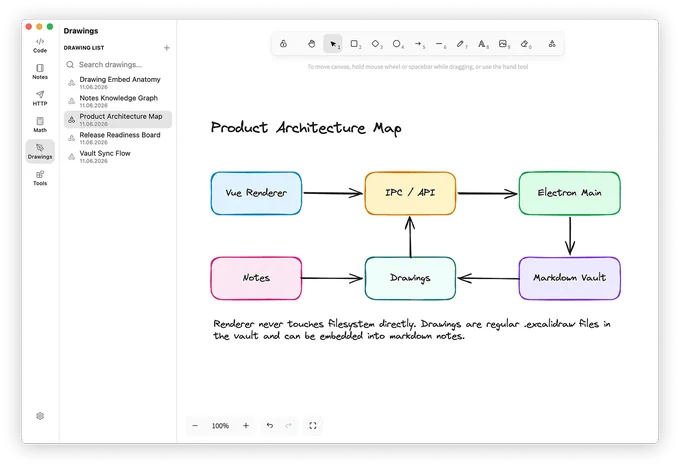Select the Diamond shape tool

click(376, 44)
